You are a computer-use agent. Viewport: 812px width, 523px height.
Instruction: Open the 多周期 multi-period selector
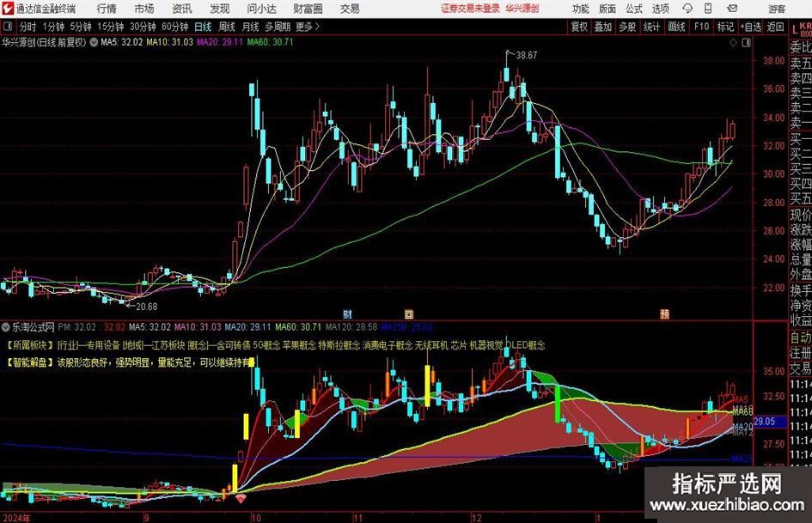click(x=277, y=27)
